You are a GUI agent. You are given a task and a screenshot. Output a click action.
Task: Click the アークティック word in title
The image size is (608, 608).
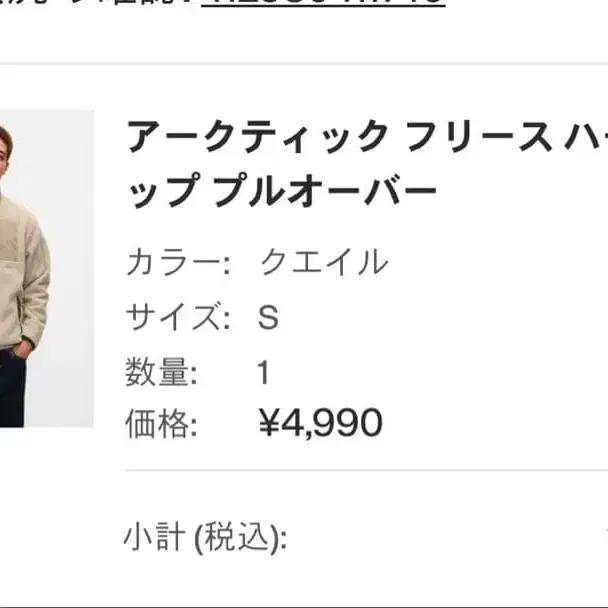(258, 136)
